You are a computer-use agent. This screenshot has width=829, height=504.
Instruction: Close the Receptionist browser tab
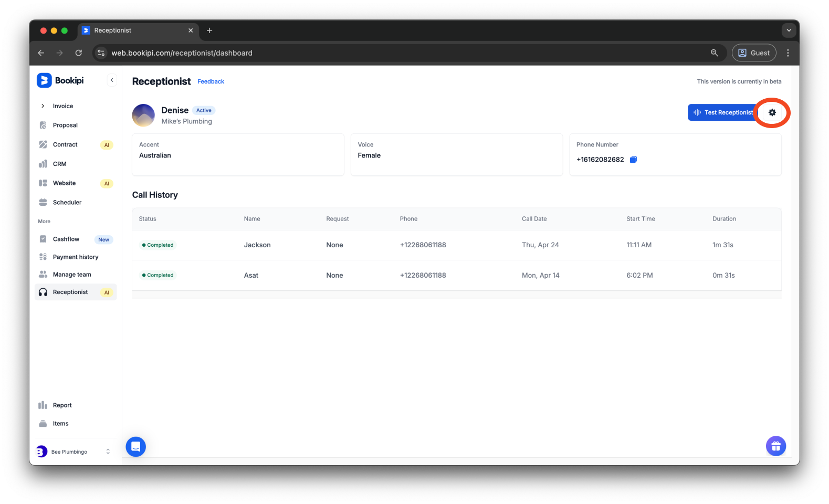tap(191, 30)
